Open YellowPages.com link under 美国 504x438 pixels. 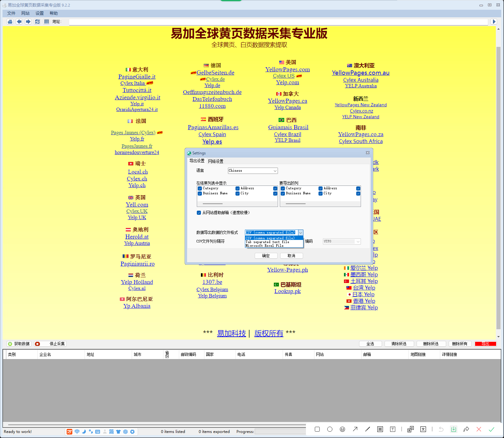click(287, 69)
